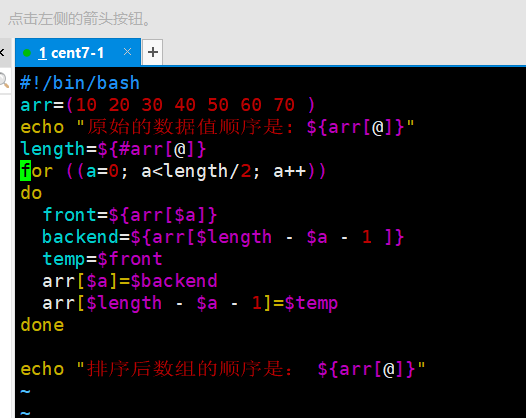Click the backend= assignment line

point(223,237)
